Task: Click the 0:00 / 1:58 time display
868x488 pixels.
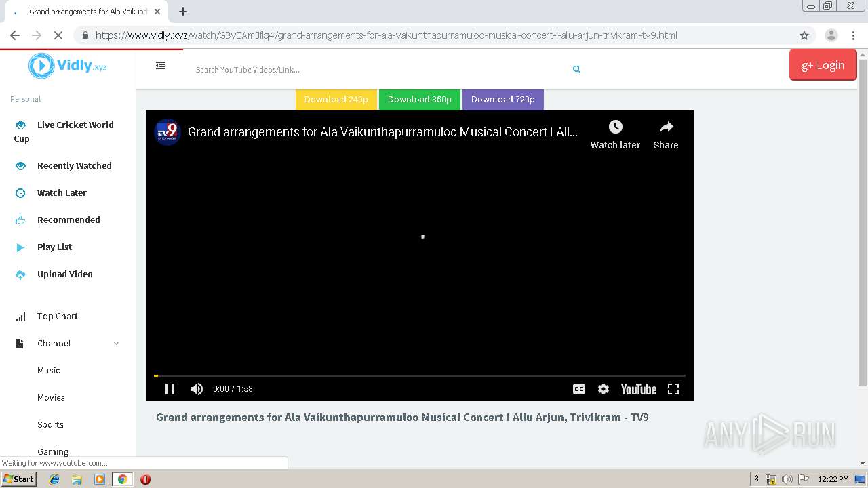Action: (x=233, y=389)
